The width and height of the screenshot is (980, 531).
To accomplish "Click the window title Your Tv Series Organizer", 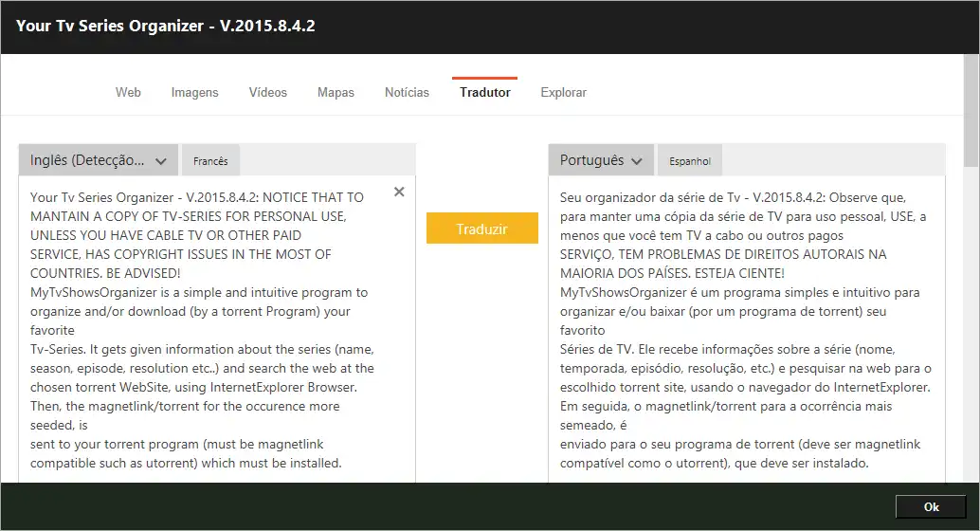I will pyautogui.click(x=166, y=27).
